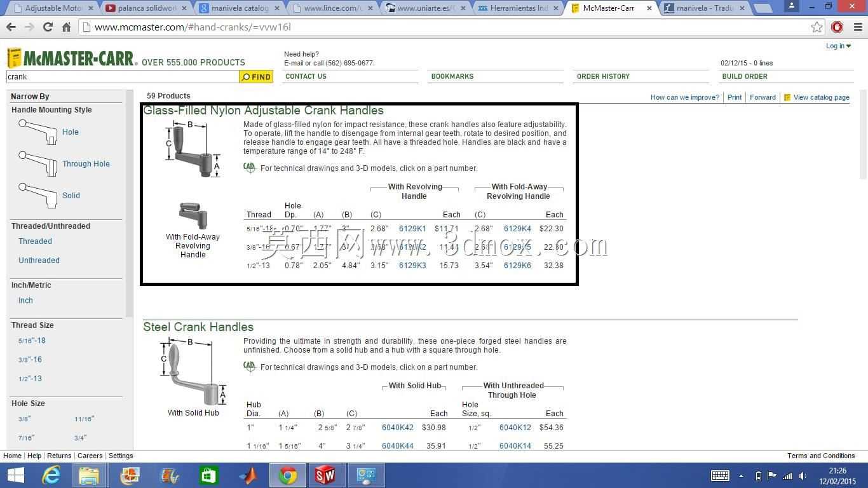The image size is (868, 488).
Task: Click the Print link
Action: pos(735,97)
